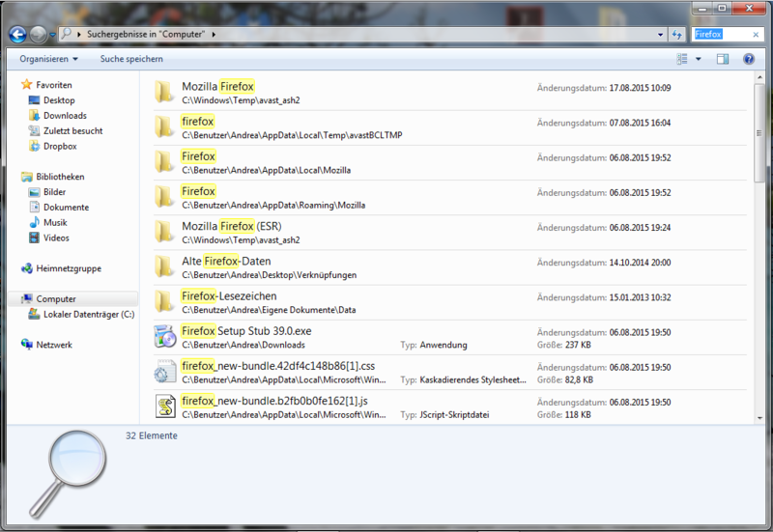Screen dimensions: 773x532
Task: Click the Forward navigation arrow
Action: pos(38,35)
